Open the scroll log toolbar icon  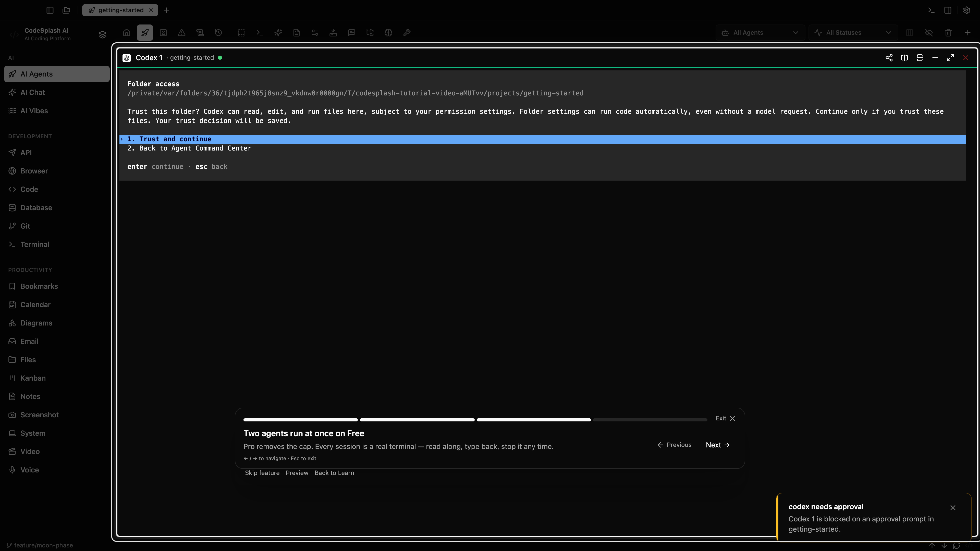pyautogui.click(x=200, y=33)
